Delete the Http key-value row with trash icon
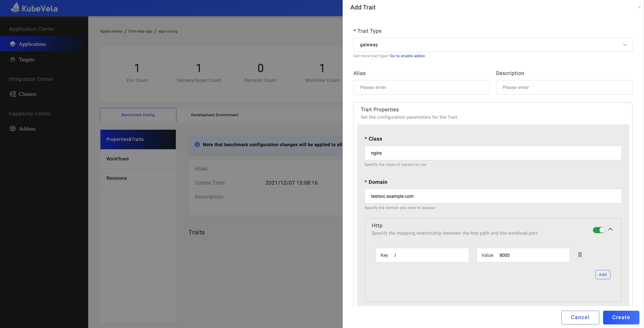The width and height of the screenshot is (644, 328). pos(580,255)
